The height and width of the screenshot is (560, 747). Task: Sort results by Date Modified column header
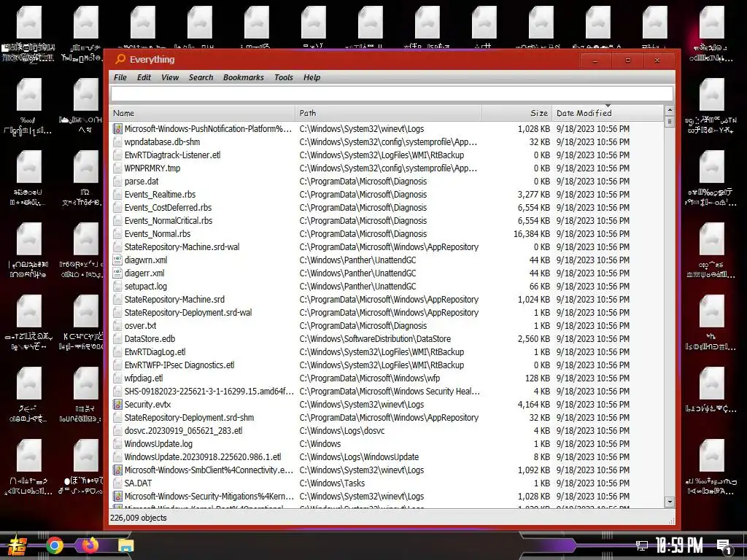pos(608,113)
